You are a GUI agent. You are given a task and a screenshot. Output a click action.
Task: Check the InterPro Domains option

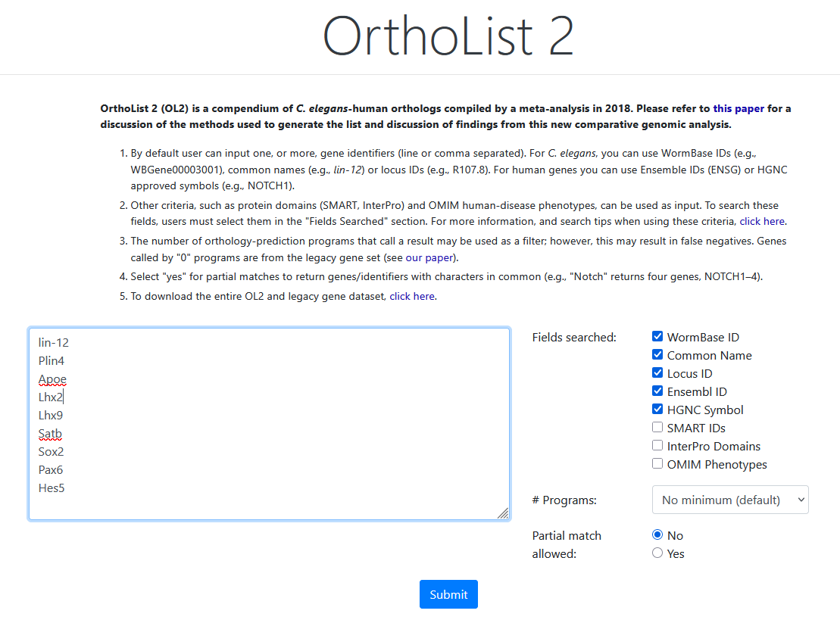click(x=657, y=446)
